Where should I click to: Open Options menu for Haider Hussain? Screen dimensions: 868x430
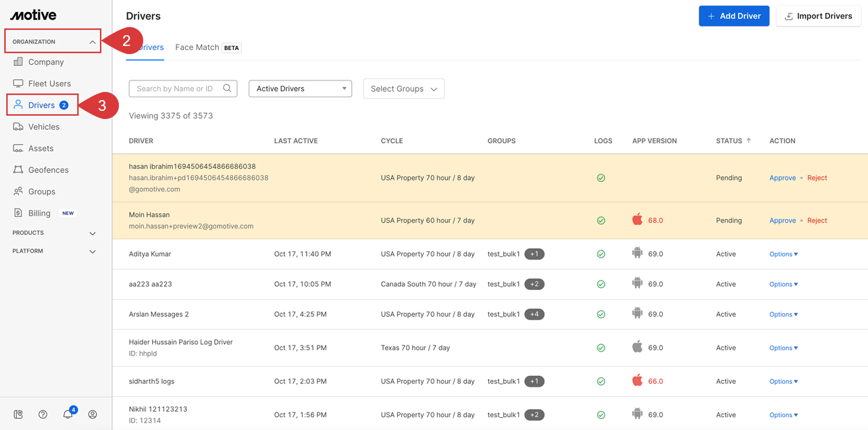click(x=784, y=348)
